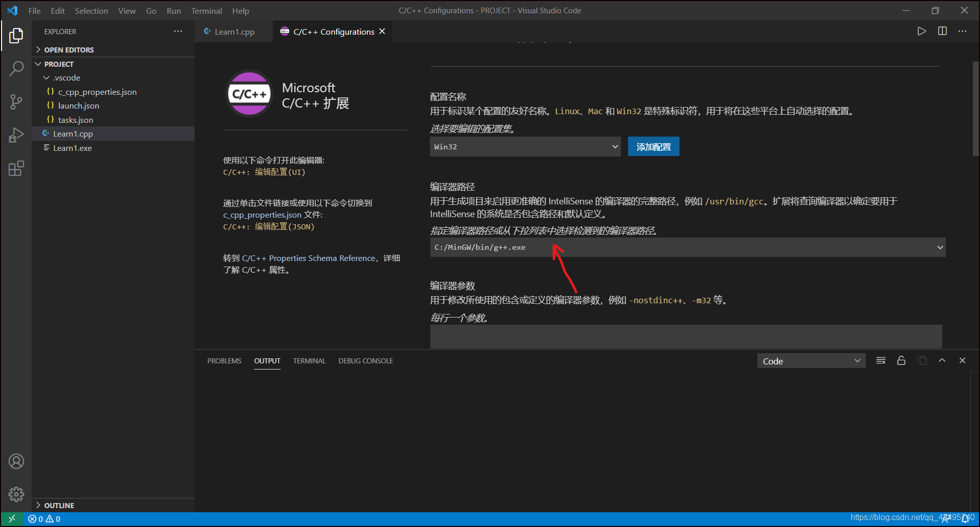This screenshot has width=980, height=527.
Task: Open editor More Actions ellipsis
Action: (x=962, y=31)
